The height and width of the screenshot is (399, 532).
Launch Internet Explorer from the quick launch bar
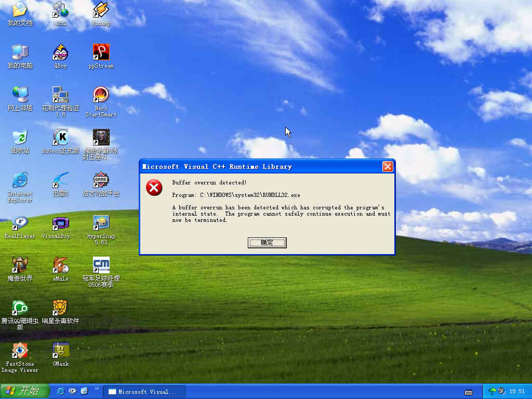pyautogui.click(x=61, y=391)
